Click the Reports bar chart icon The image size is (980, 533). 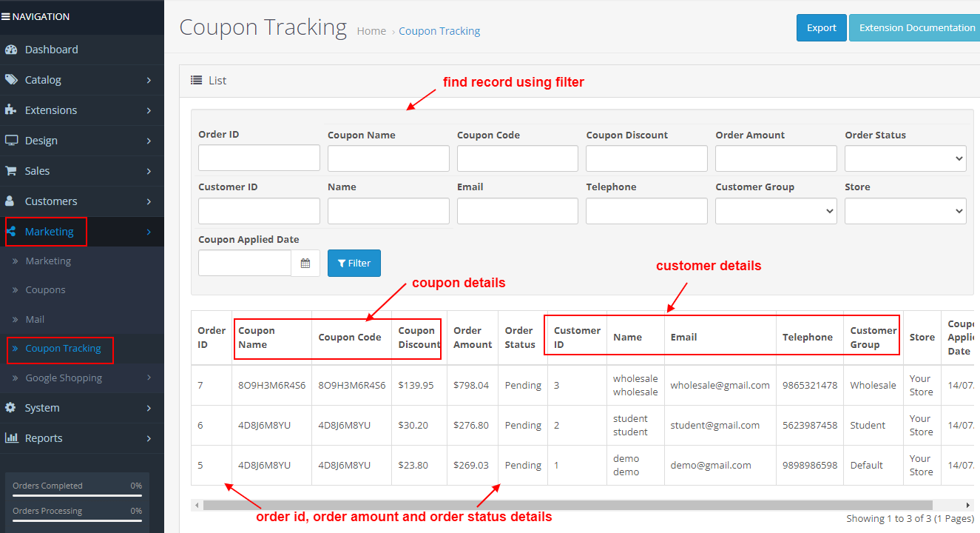click(x=11, y=438)
